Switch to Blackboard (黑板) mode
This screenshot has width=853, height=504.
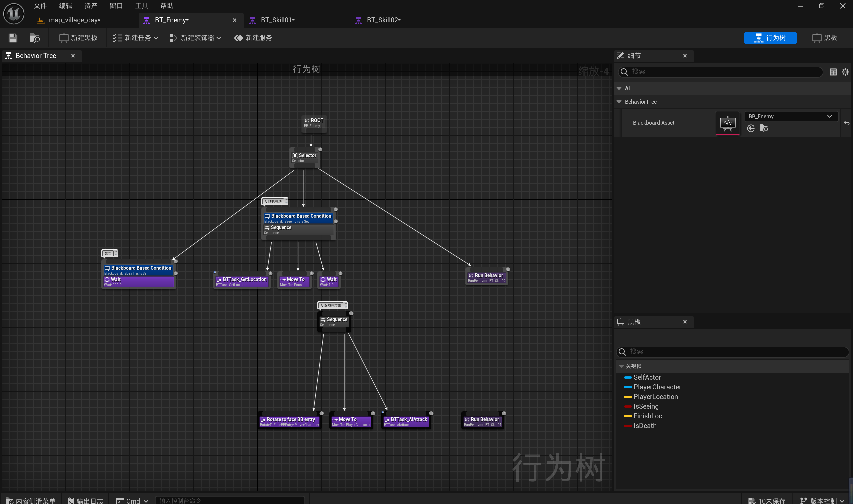click(x=825, y=38)
